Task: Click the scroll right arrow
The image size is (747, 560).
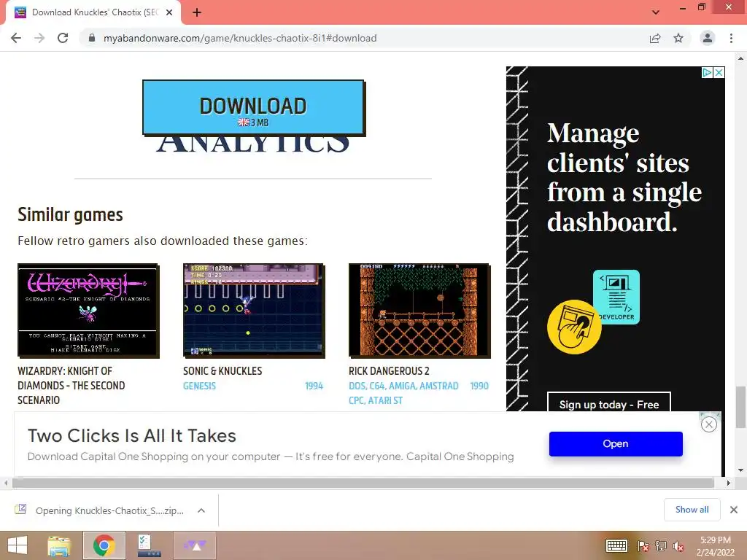Action: click(729, 483)
